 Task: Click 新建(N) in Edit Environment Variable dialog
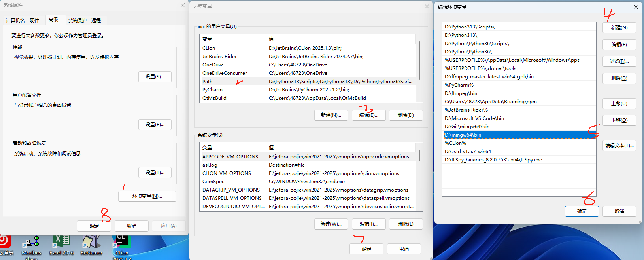pyautogui.click(x=619, y=28)
